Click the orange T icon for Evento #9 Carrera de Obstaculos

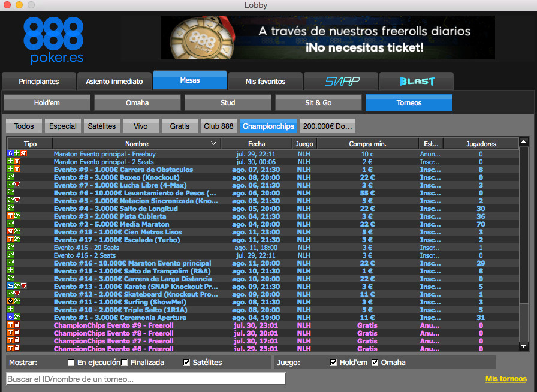coord(17,169)
